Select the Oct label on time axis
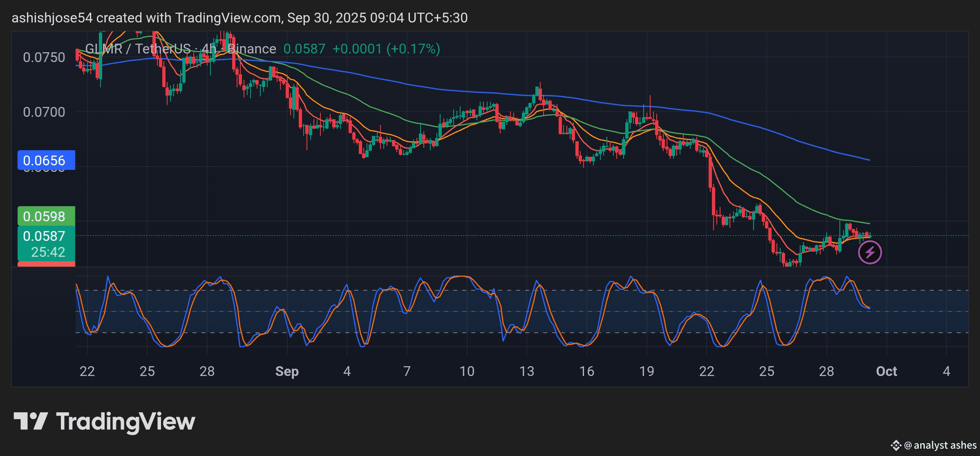Screen dimensions: 980x456 [x=886, y=371]
